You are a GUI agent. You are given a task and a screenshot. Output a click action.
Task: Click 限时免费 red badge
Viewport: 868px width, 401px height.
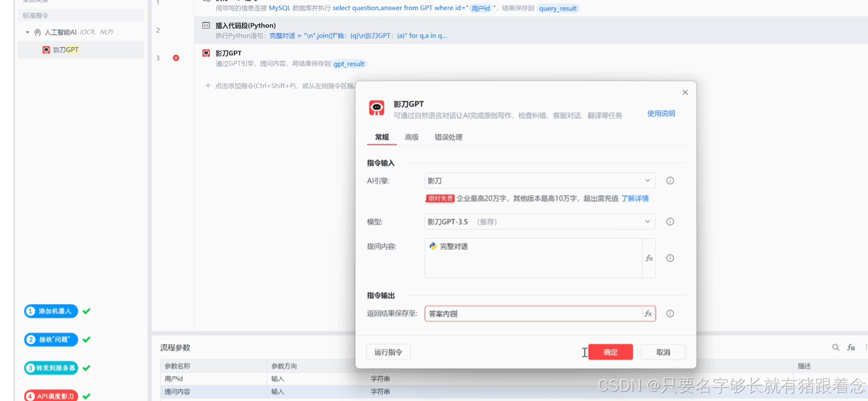pos(440,198)
